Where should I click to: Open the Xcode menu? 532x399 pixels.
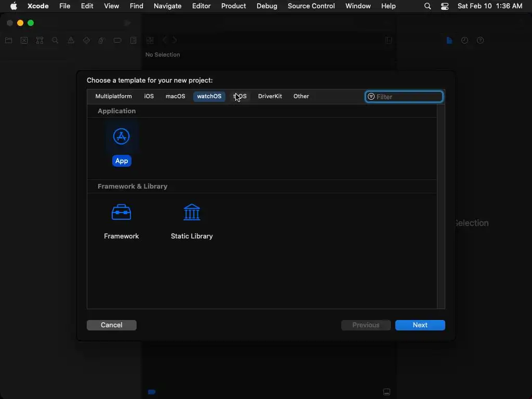[x=38, y=6]
